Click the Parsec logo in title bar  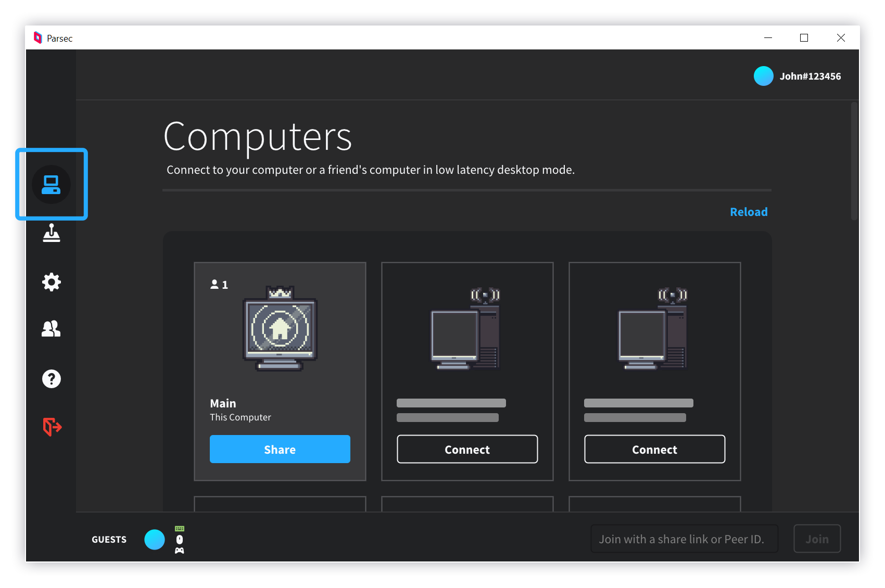37,37
